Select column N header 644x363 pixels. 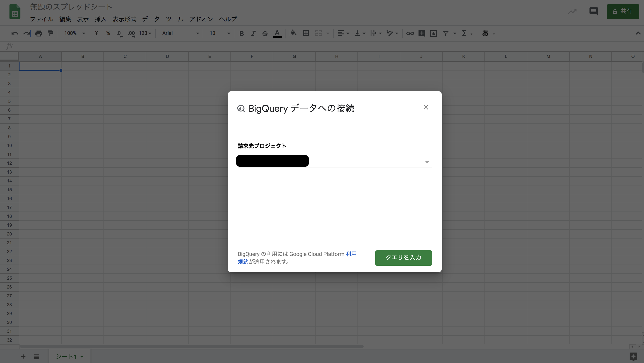[x=590, y=56]
